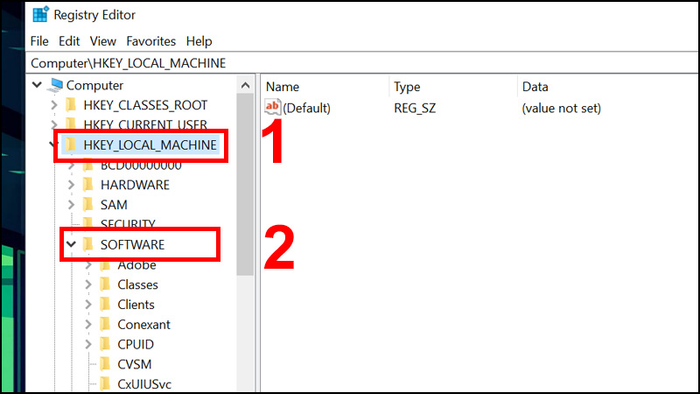The width and height of the screenshot is (700, 394).
Task: Click the tree scrollbar up arrow
Action: [x=245, y=85]
